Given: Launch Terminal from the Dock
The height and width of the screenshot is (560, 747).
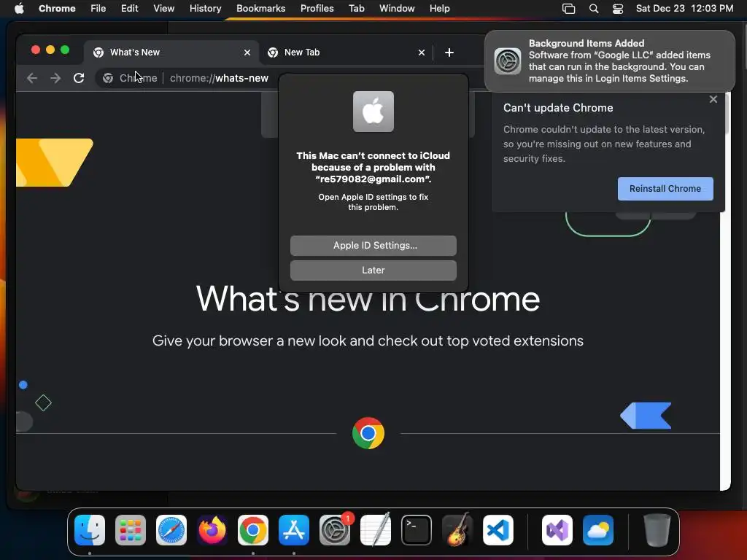Looking at the screenshot, I should [417, 530].
